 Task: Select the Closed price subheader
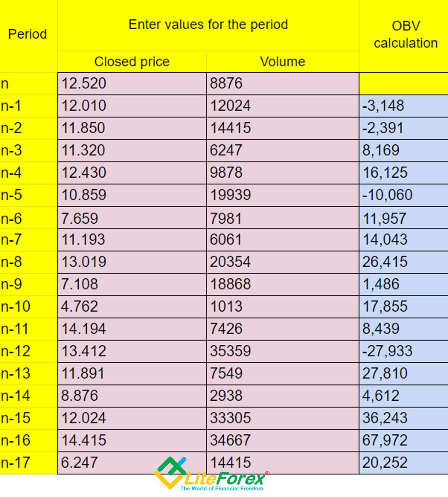132,62
